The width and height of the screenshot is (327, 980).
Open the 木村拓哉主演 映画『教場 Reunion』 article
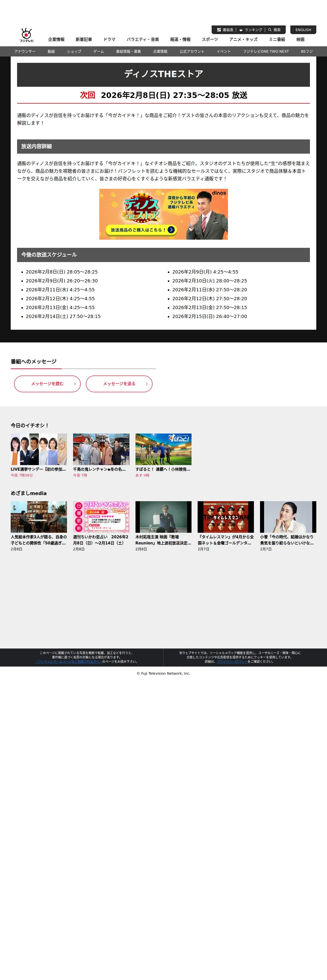(164, 526)
